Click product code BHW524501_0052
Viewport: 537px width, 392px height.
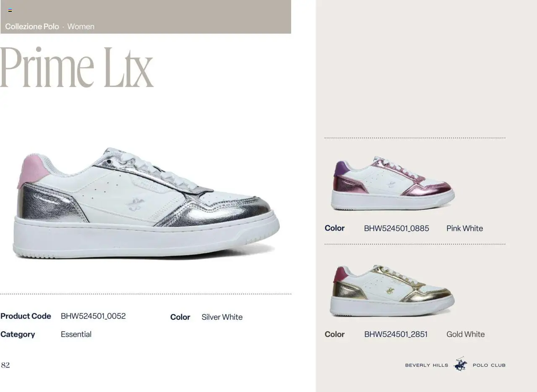[93, 316]
